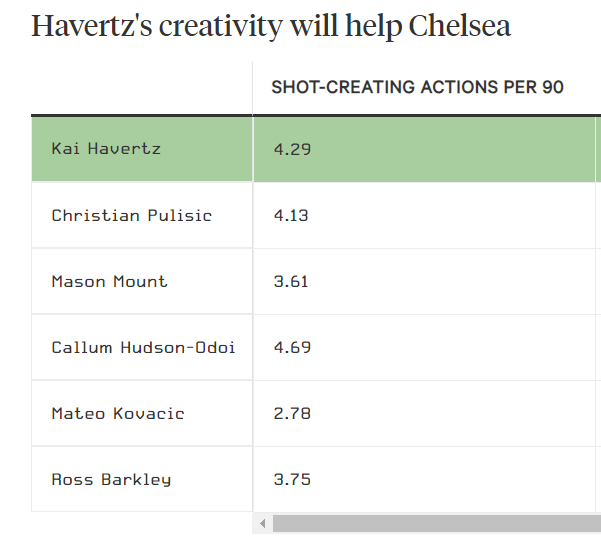Select the Ross Barkley name cell
This screenshot has height=537, width=601.
[142, 480]
